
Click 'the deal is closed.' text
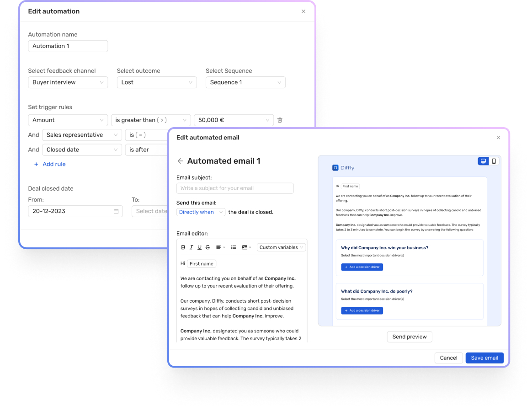[251, 212]
